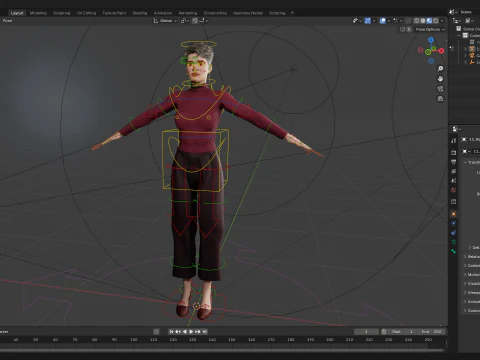Switch to the UV Editing workspace

click(86, 13)
